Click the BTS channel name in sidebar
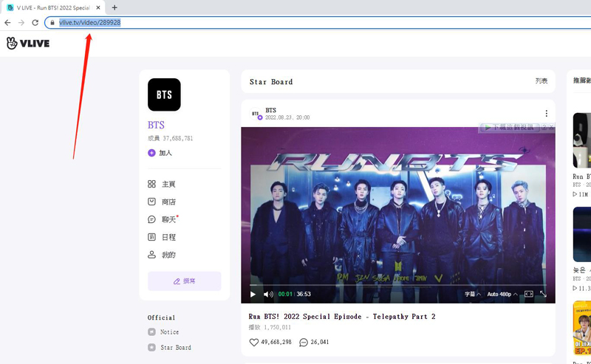Image resolution: width=591 pixels, height=364 pixels. tap(156, 125)
